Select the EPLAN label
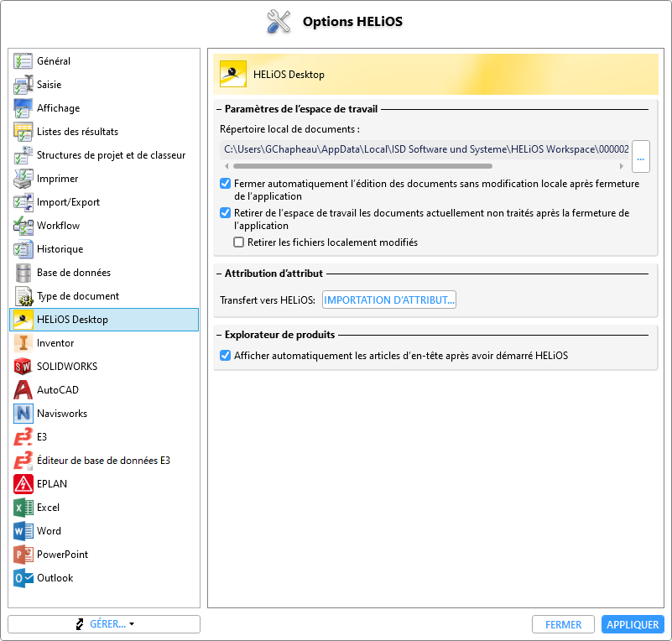Viewport: 672px width, 641px height. 52,484
